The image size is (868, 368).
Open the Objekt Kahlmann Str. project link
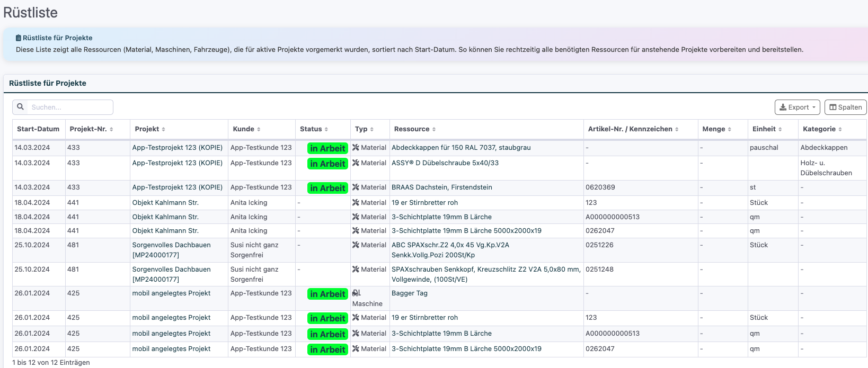(x=165, y=203)
